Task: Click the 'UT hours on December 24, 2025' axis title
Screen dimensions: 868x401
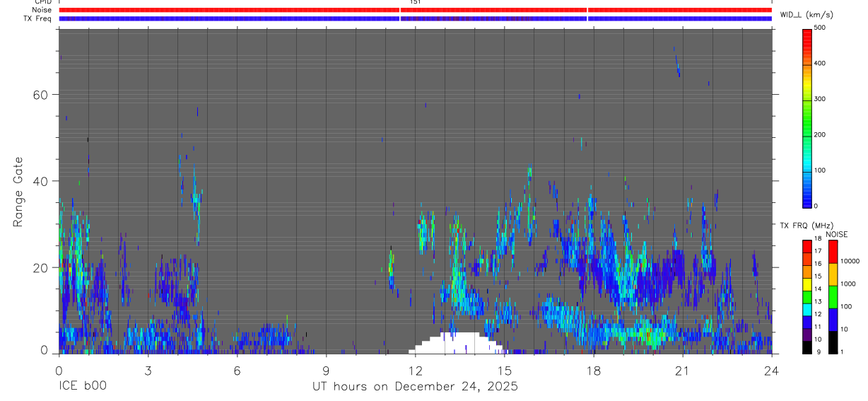Action: tap(415, 387)
